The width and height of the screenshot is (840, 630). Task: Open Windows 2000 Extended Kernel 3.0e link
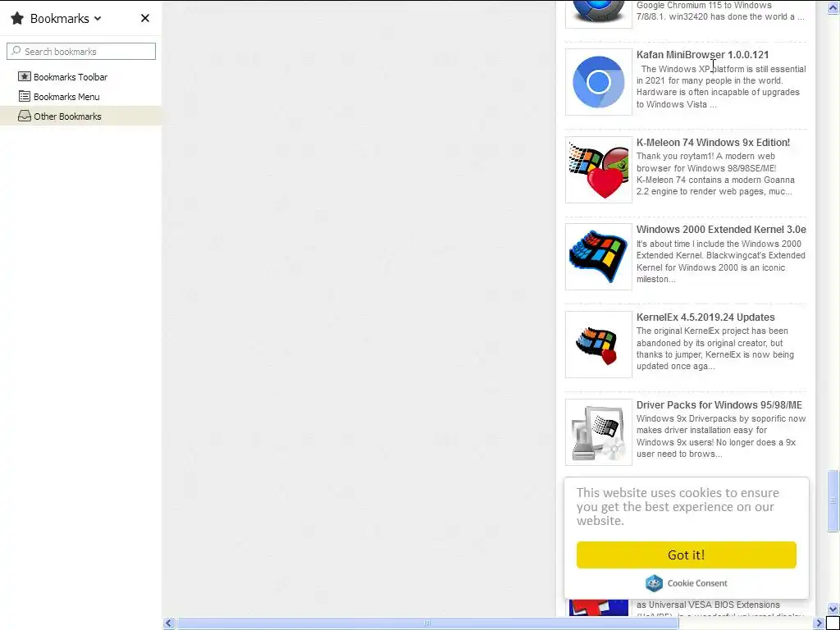(721, 230)
